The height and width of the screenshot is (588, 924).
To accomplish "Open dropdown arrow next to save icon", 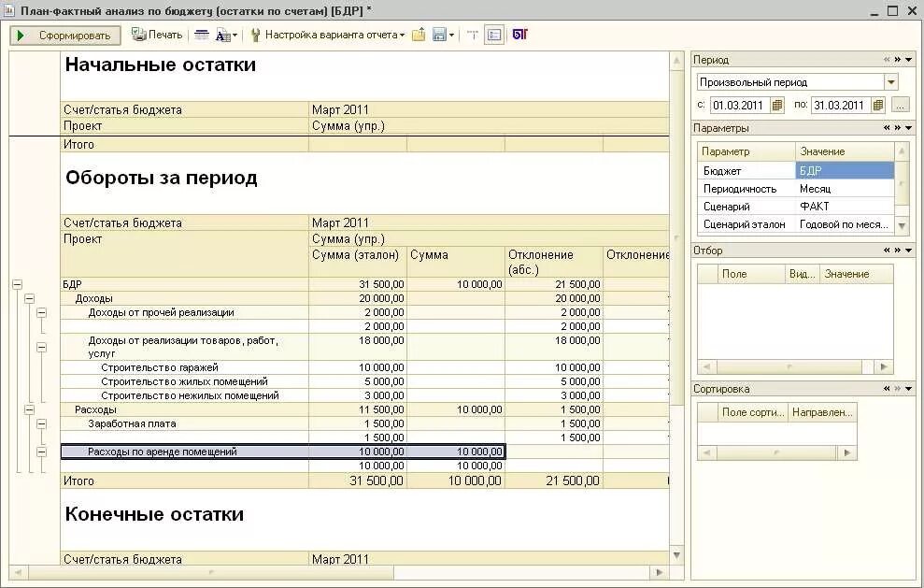I will (x=451, y=36).
